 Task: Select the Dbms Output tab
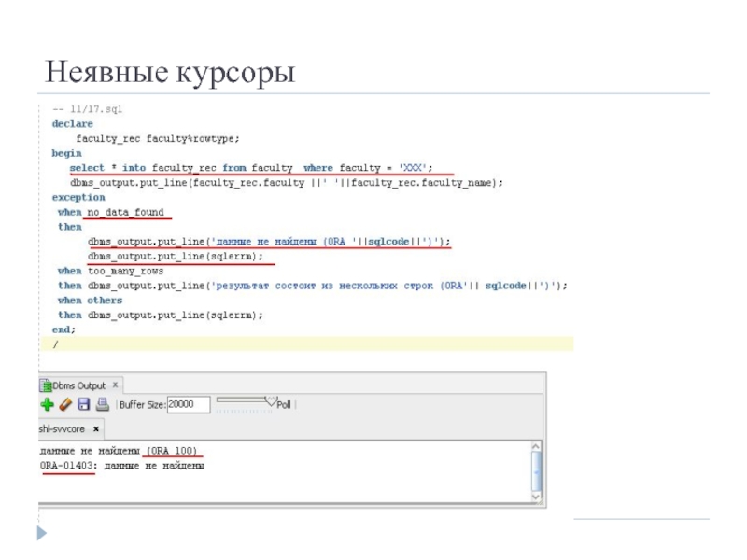(x=78, y=385)
